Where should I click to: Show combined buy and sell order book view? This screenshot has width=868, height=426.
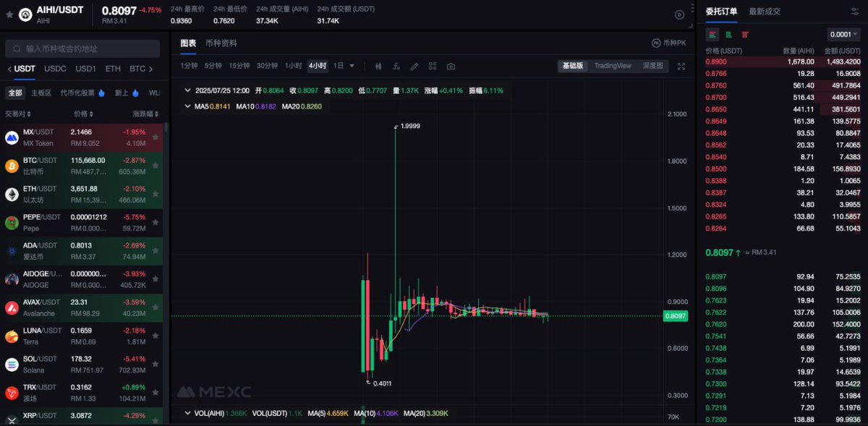(712, 34)
